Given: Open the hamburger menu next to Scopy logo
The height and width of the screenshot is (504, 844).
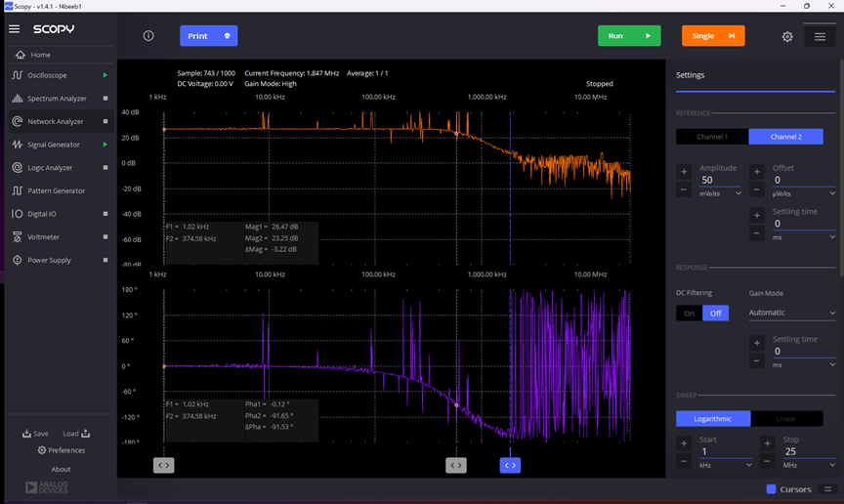Looking at the screenshot, I should [14, 29].
